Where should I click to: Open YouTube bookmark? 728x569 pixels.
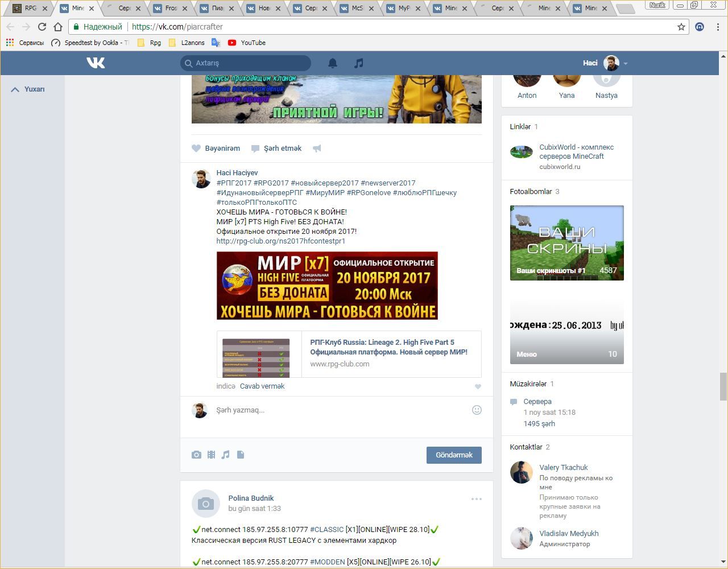pyautogui.click(x=247, y=43)
